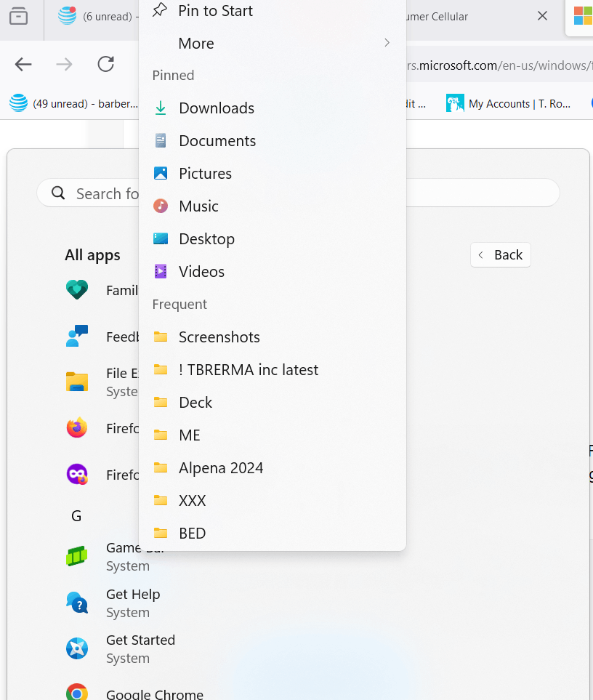Click the blue Pictures icon
593x700 pixels.
(x=161, y=173)
